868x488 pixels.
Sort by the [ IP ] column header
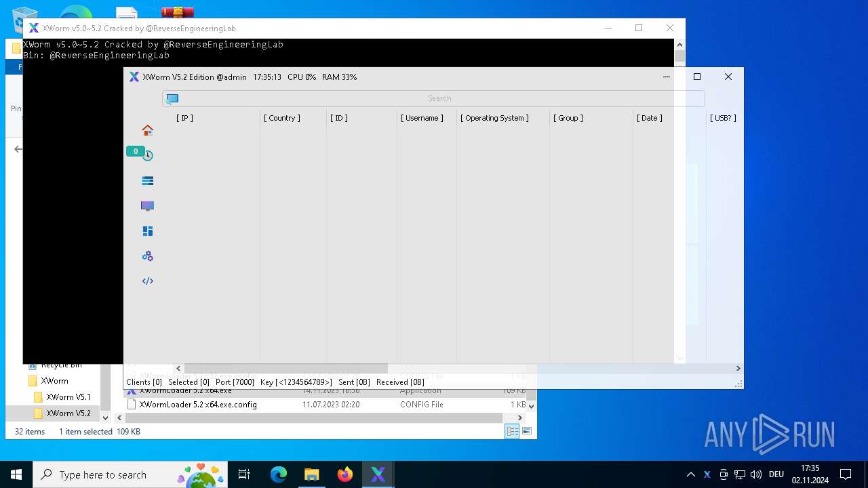(x=184, y=118)
